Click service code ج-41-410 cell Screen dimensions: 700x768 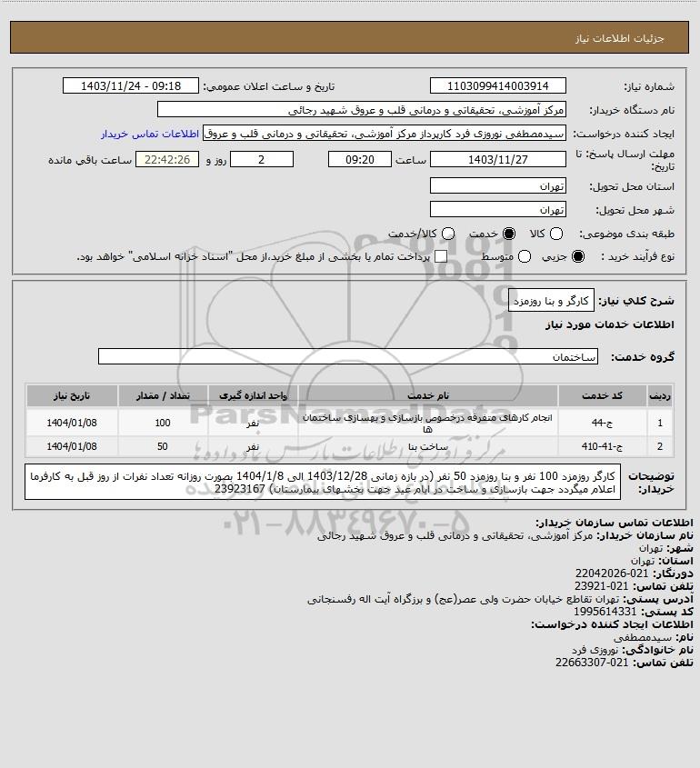[x=602, y=446]
